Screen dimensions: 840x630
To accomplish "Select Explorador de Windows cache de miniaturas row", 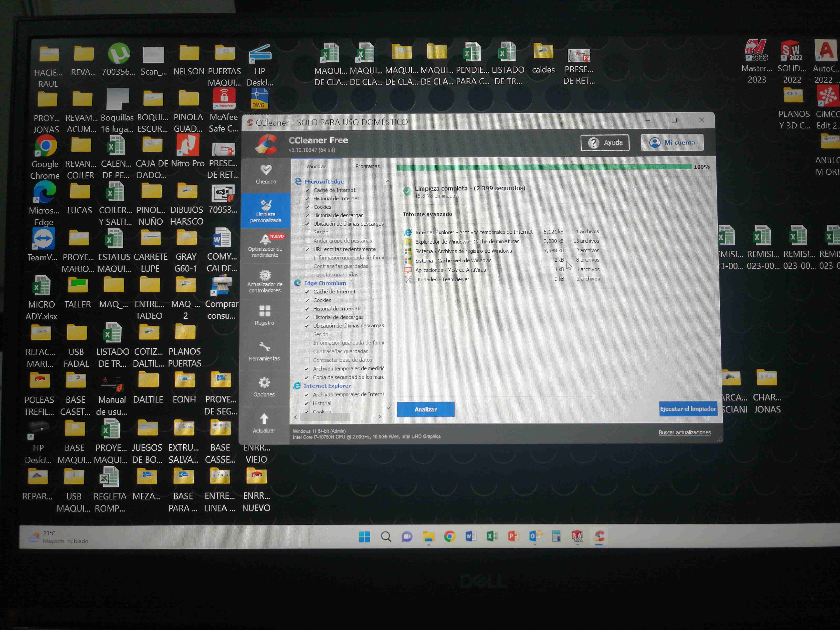I will [502, 241].
